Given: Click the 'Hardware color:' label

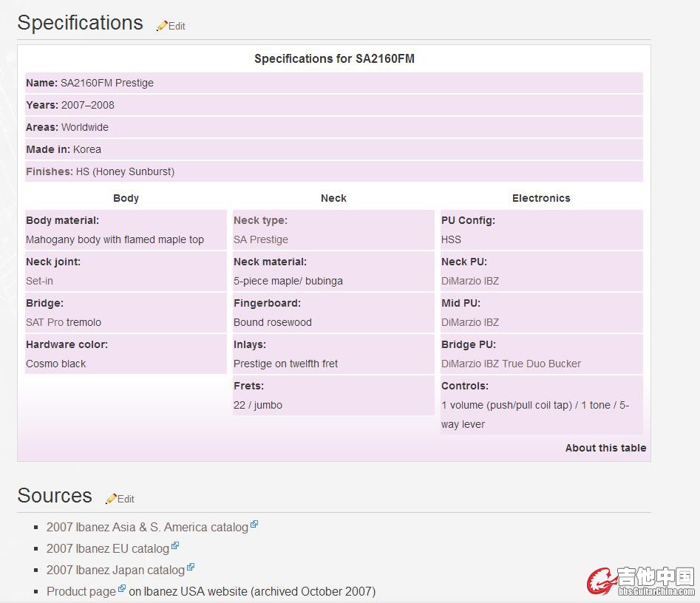Looking at the screenshot, I should pos(67,344).
